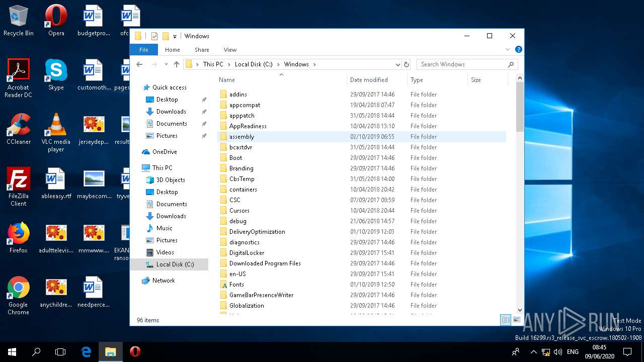This screenshot has width=644, height=362.
Task: Select ableeasy.rtf file on desktop
Action: coord(56,184)
